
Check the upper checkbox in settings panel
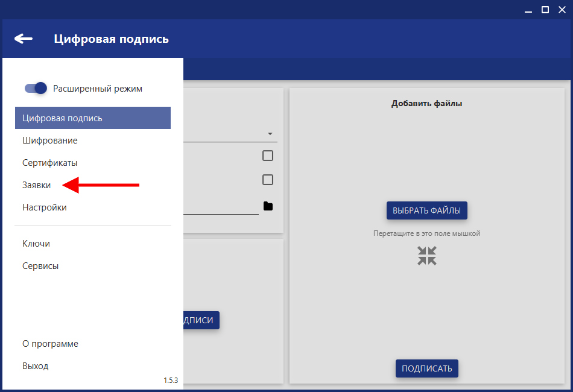268,156
